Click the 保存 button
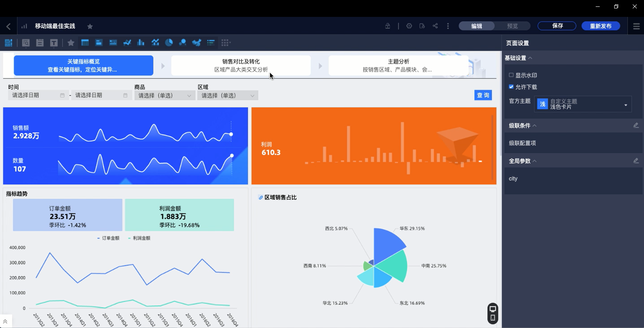The width and height of the screenshot is (644, 328). click(x=557, y=26)
